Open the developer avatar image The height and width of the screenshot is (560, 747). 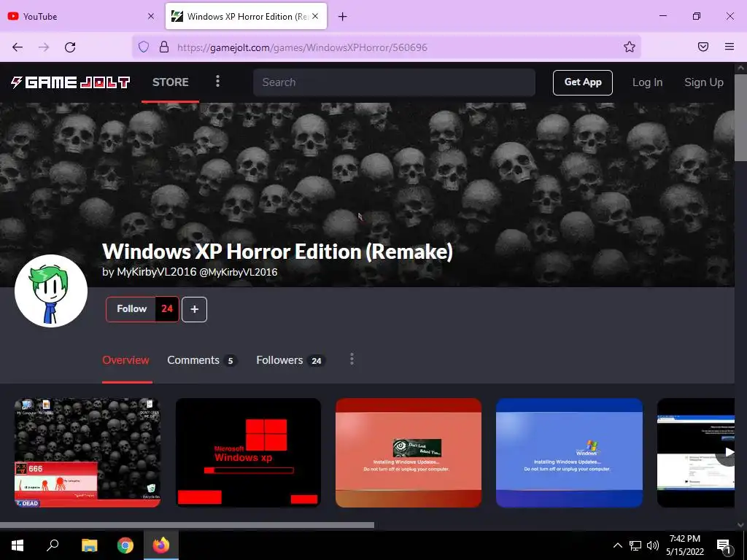51,291
